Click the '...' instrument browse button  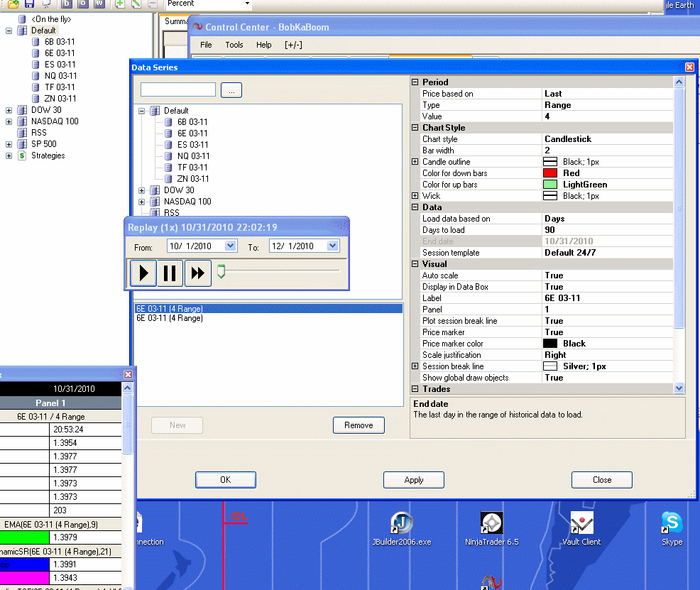pyautogui.click(x=231, y=90)
